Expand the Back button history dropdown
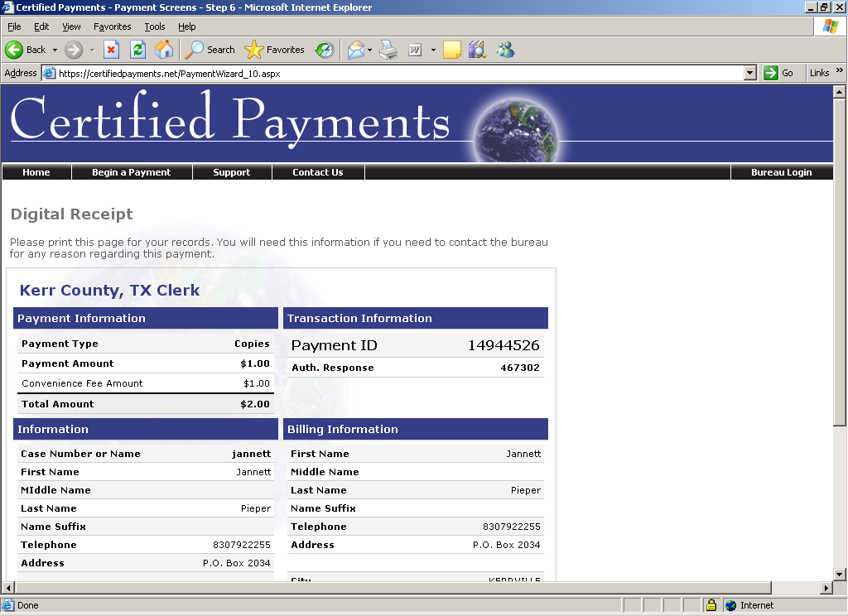The width and height of the screenshot is (848, 616). point(55,50)
